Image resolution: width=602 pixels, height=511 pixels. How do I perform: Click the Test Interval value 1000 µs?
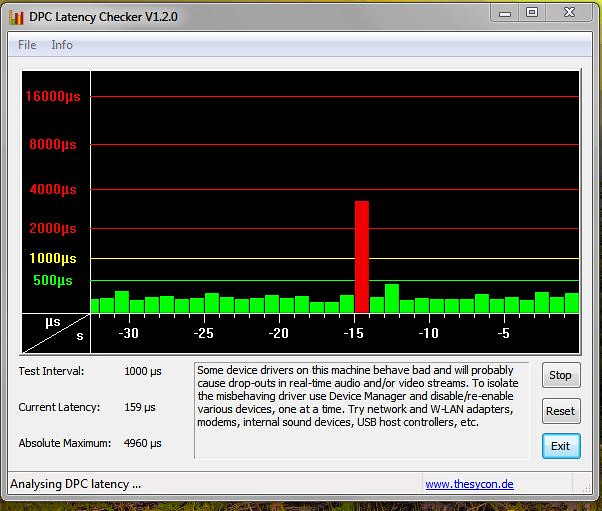(144, 371)
